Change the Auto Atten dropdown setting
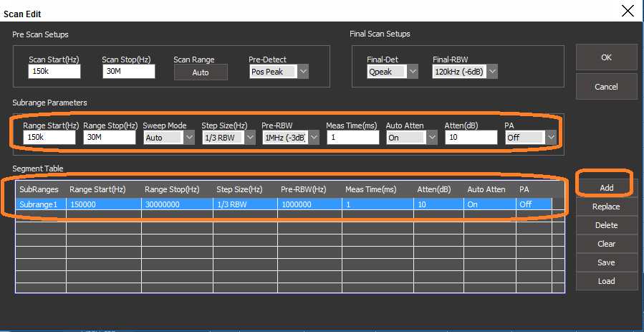Viewport: 644px width, 332px height. [431, 137]
